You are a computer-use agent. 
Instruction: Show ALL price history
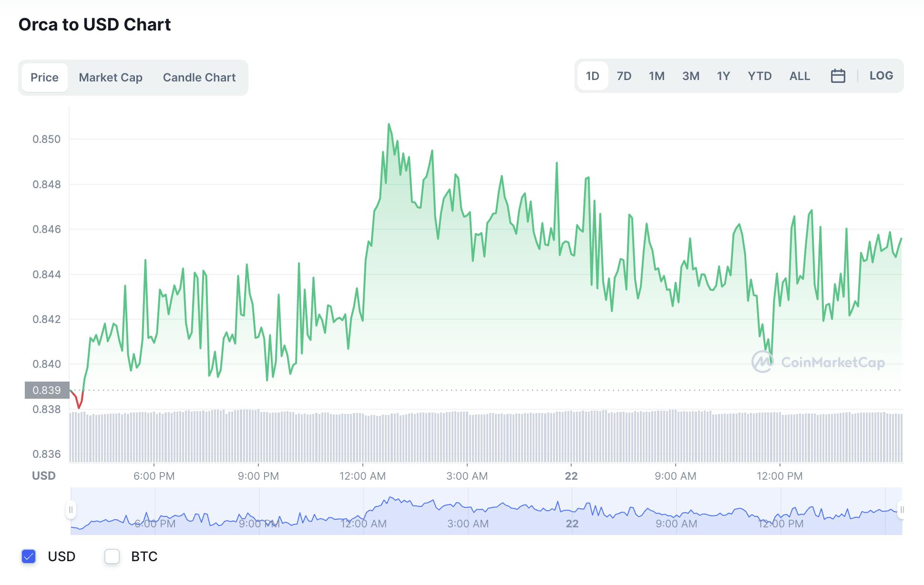800,76
